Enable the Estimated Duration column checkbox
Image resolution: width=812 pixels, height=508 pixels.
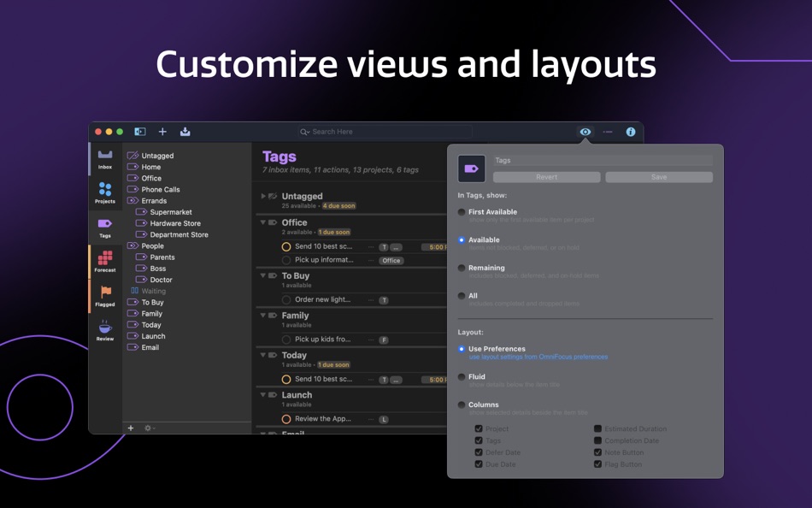coord(597,429)
